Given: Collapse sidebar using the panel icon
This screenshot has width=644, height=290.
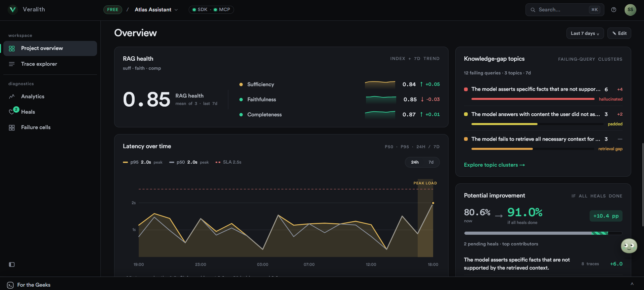Looking at the screenshot, I should click(12, 265).
